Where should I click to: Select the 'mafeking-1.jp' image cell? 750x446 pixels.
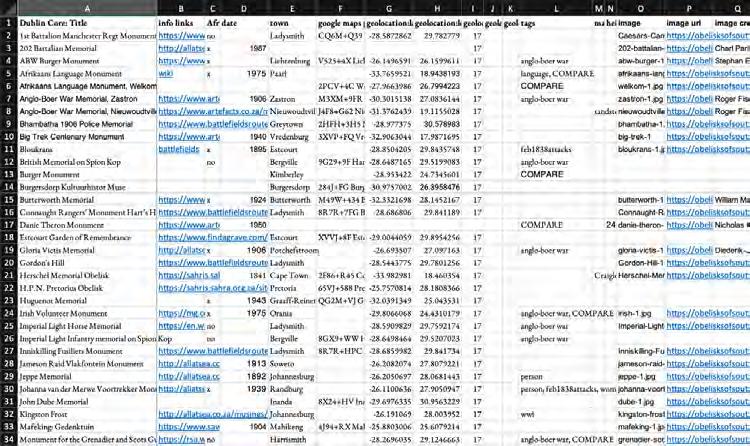coord(641,427)
